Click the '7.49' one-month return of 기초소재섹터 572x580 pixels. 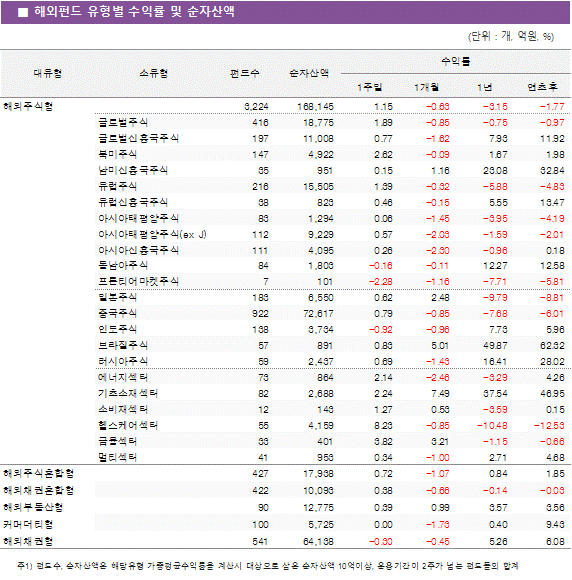coord(440,394)
